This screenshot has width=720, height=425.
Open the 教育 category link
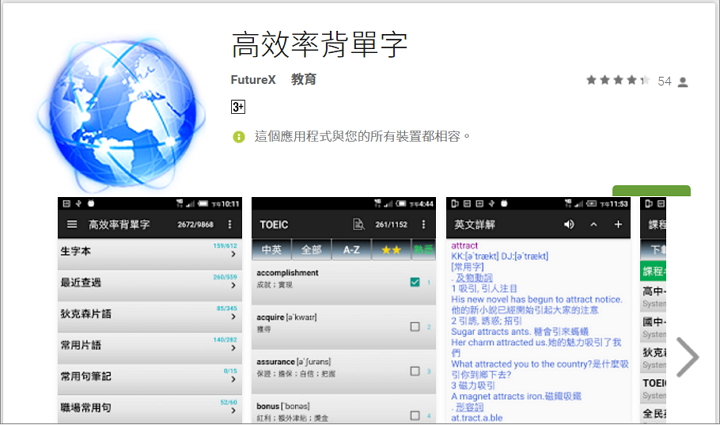304,80
